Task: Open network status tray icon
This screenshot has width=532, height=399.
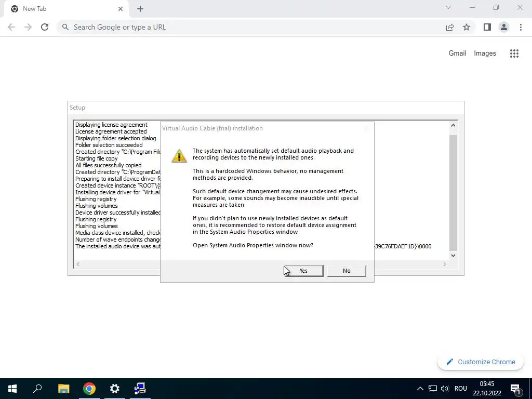Action: pos(433,389)
